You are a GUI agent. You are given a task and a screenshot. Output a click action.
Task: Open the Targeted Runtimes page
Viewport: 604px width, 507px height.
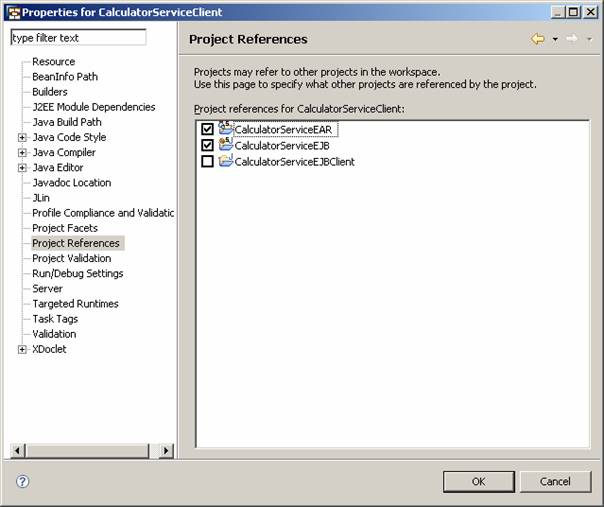[75, 304]
